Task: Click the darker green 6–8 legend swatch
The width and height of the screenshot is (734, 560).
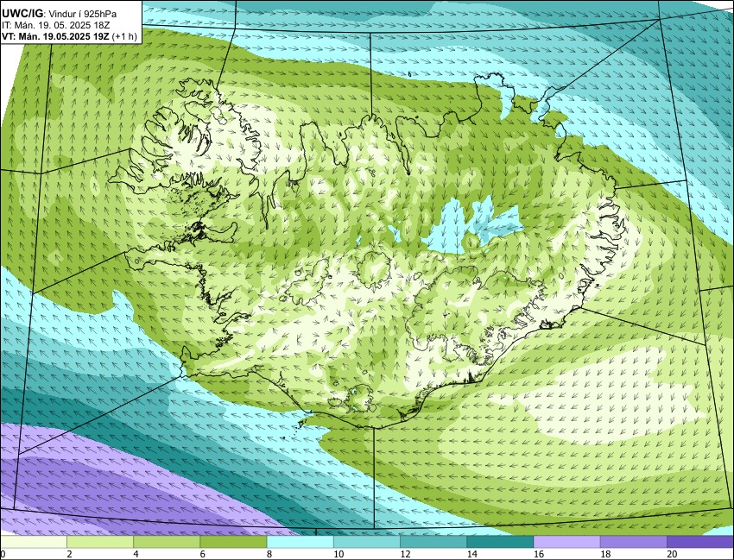Action: (234, 542)
